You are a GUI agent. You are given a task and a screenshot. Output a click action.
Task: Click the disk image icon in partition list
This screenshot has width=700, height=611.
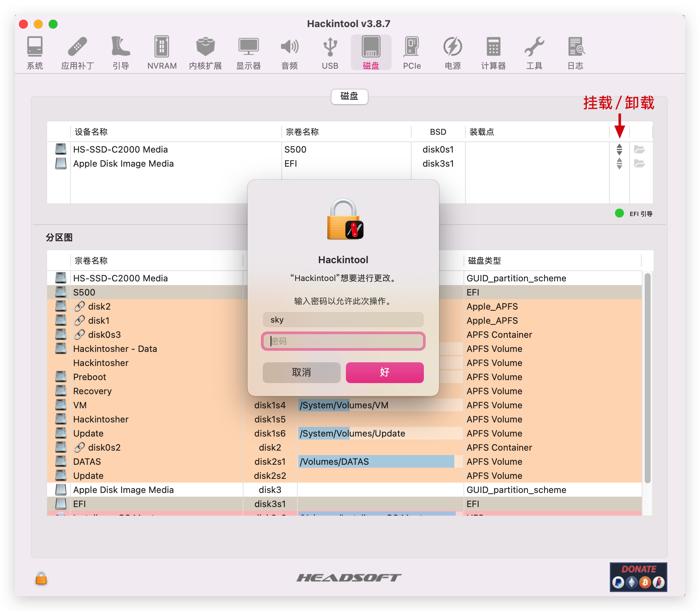[60, 490]
